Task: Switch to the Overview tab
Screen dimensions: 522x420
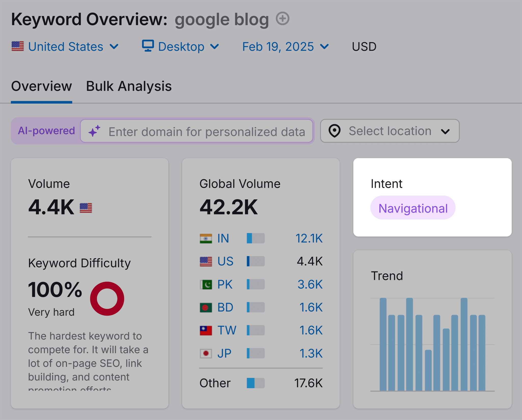Action: (42, 86)
